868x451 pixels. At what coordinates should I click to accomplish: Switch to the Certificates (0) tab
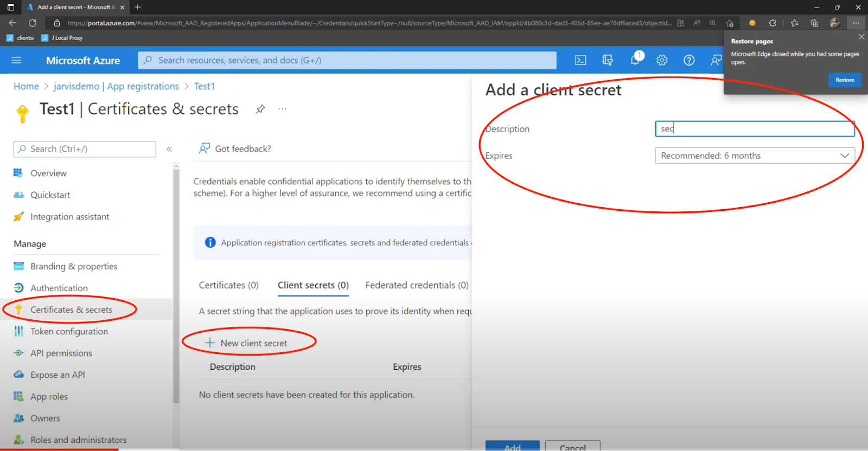[x=229, y=285]
